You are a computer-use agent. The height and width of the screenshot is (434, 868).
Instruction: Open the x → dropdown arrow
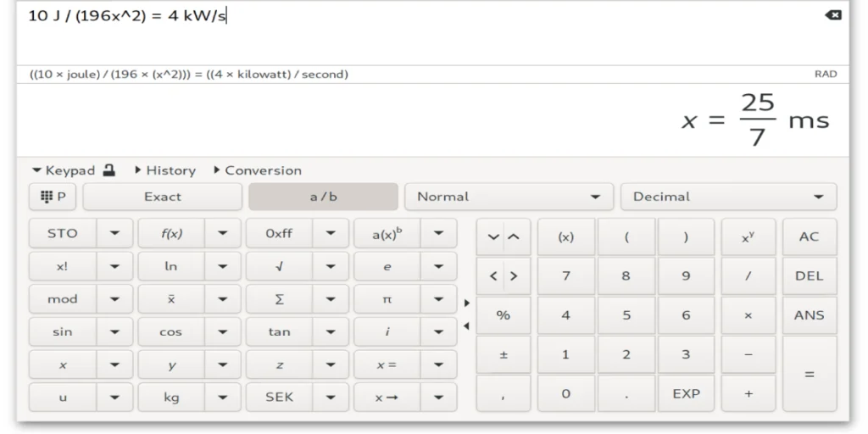(438, 397)
